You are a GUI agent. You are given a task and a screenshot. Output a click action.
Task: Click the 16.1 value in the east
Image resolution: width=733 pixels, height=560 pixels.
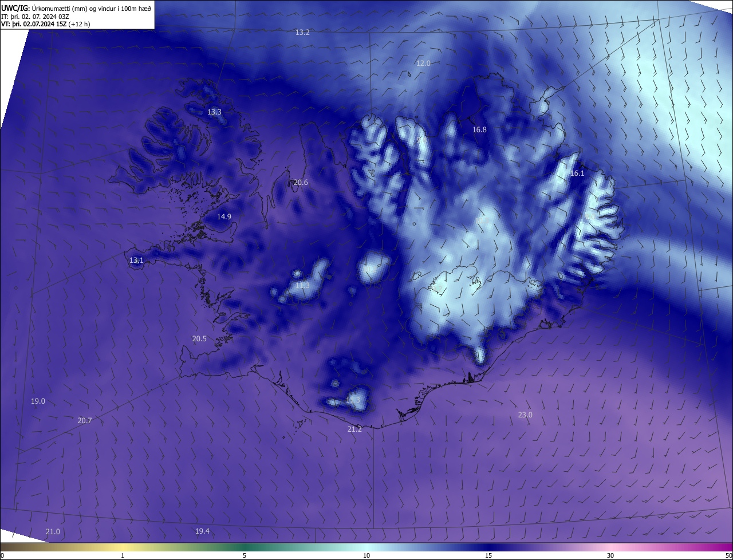tap(577, 173)
